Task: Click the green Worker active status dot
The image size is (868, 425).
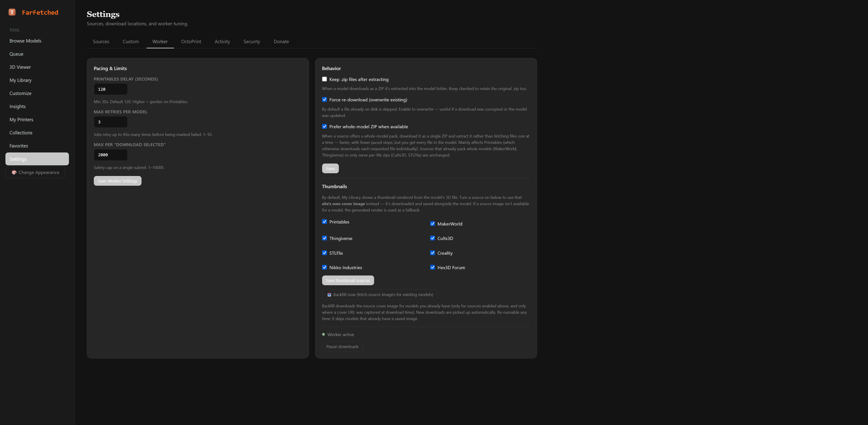Action: pyautogui.click(x=323, y=334)
